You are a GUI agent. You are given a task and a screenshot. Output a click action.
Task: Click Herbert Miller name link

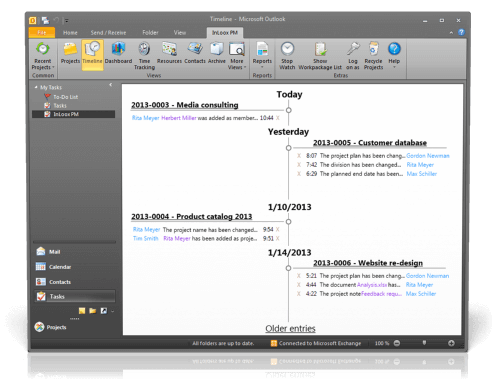[x=179, y=118]
